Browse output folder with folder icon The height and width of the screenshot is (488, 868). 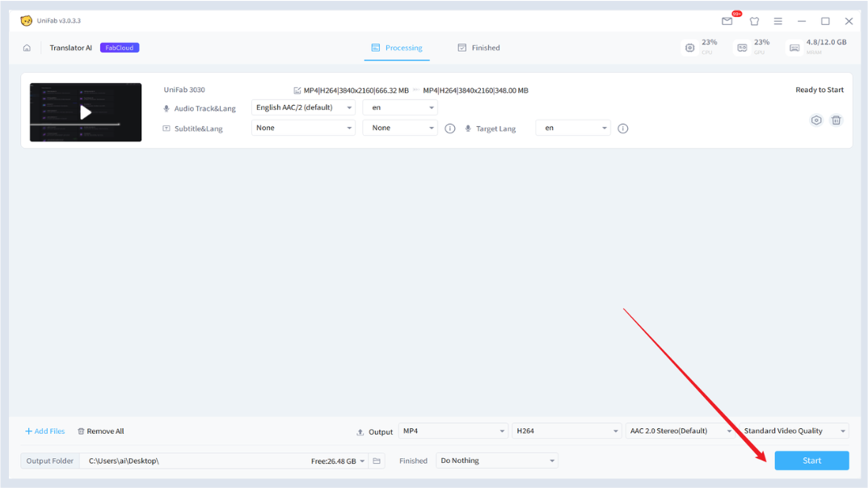(377, 461)
